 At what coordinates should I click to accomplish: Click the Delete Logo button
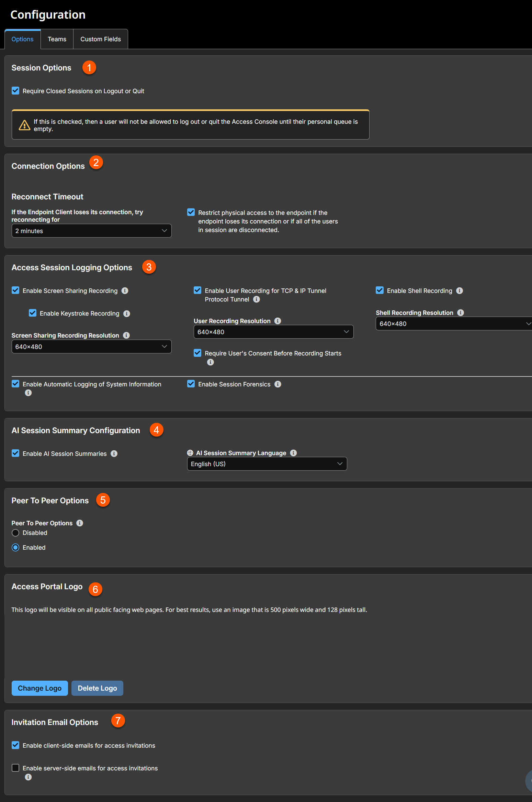[x=98, y=688]
